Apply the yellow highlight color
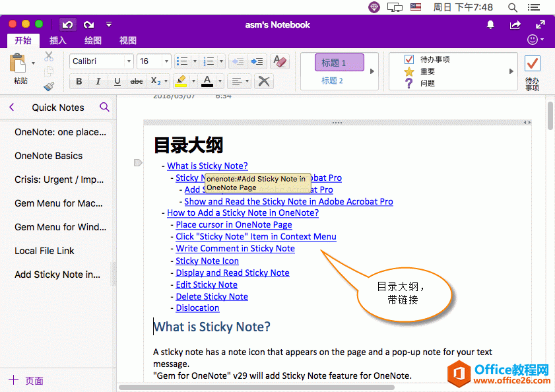This screenshot has width=555, height=392. pos(180,81)
